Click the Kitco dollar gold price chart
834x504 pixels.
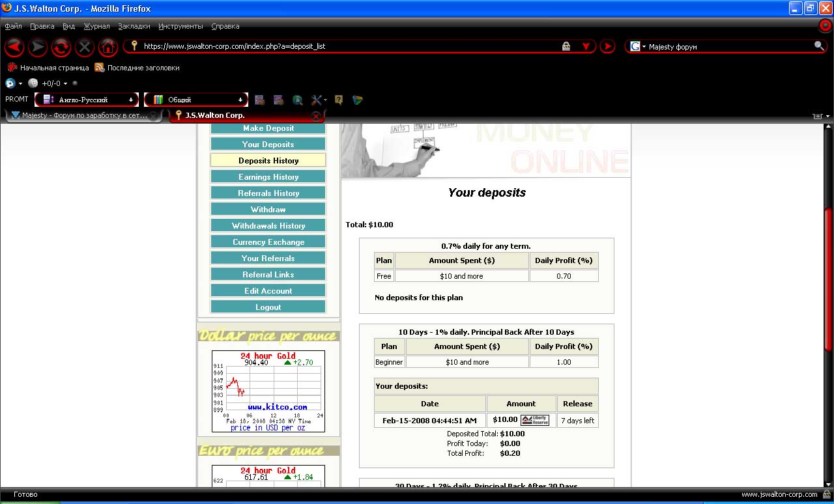point(268,391)
